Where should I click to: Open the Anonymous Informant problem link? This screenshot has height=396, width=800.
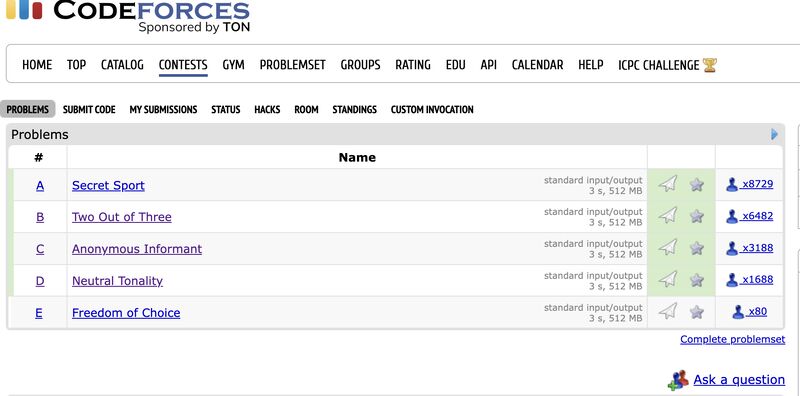coord(137,249)
